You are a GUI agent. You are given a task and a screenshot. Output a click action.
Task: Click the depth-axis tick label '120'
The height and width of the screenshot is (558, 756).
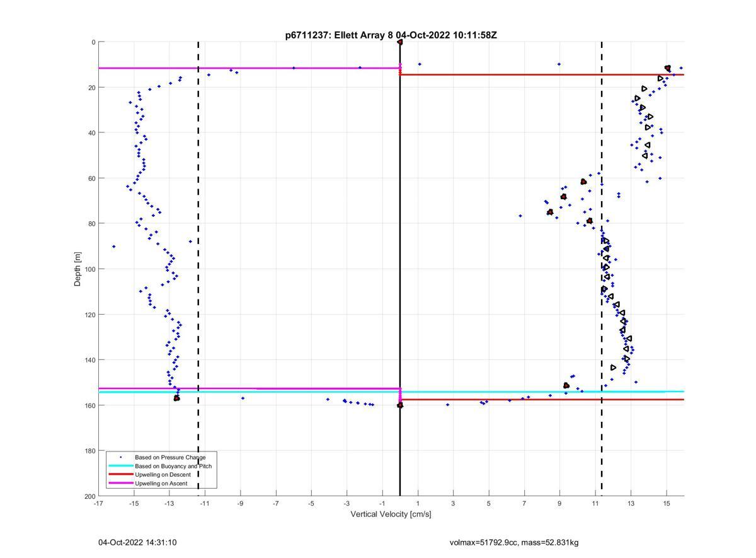pyautogui.click(x=90, y=315)
